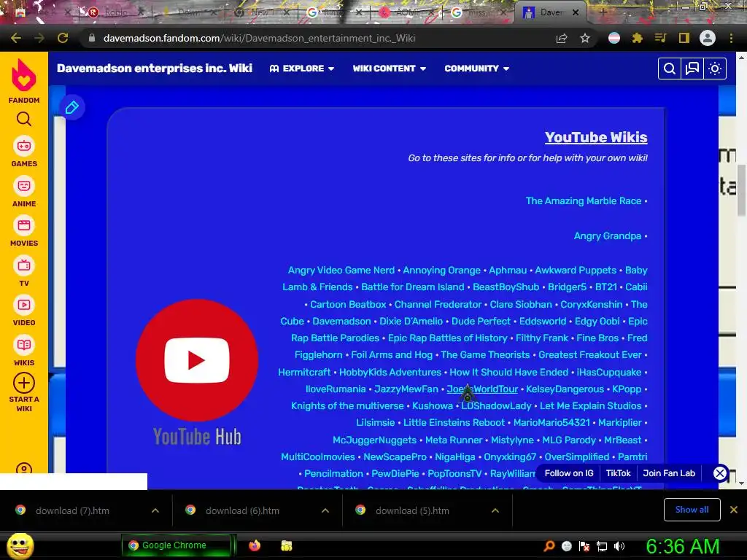Expand the Wiki Content dropdown menu
The height and width of the screenshot is (560, 747).
pyautogui.click(x=390, y=69)
